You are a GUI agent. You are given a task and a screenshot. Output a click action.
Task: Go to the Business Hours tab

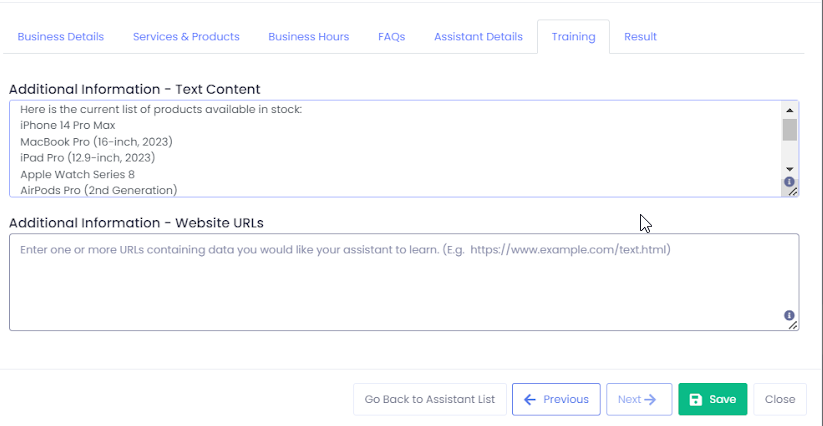click(x=308, y=37)
